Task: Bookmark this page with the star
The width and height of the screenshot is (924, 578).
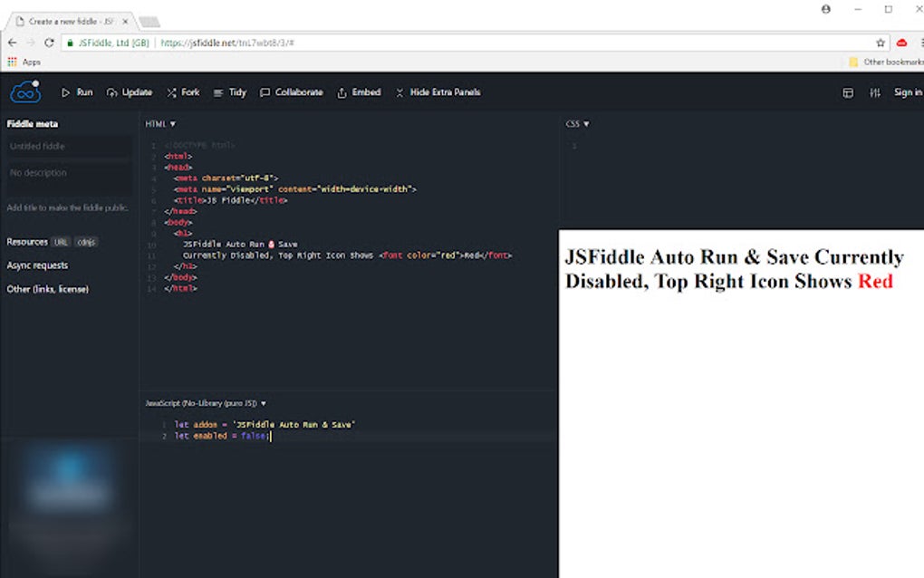Action: click(x=881, y=43)
